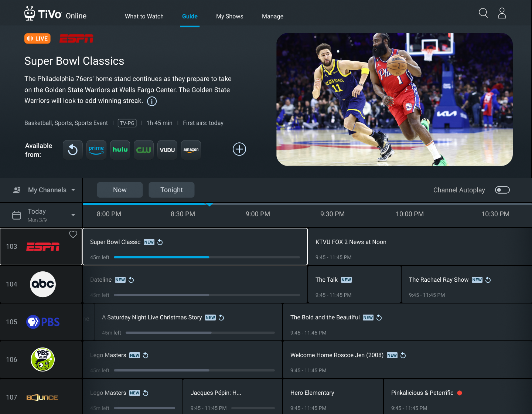The image size is (532, 414).
Task: Click restart icon beside Lego Masters on channel 107
Action: point(146,393)
